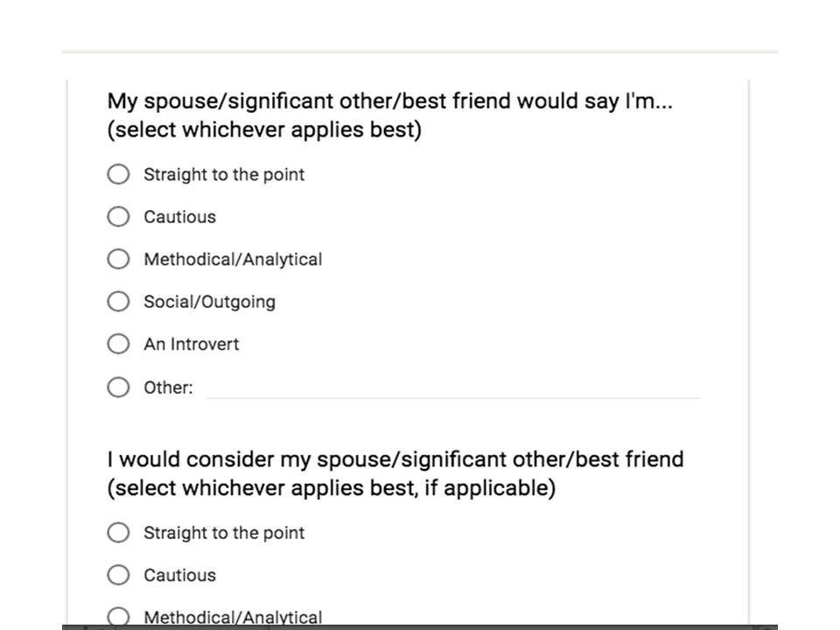
Task: Select the An Introvert radio button
Action: tap(118, 344)
